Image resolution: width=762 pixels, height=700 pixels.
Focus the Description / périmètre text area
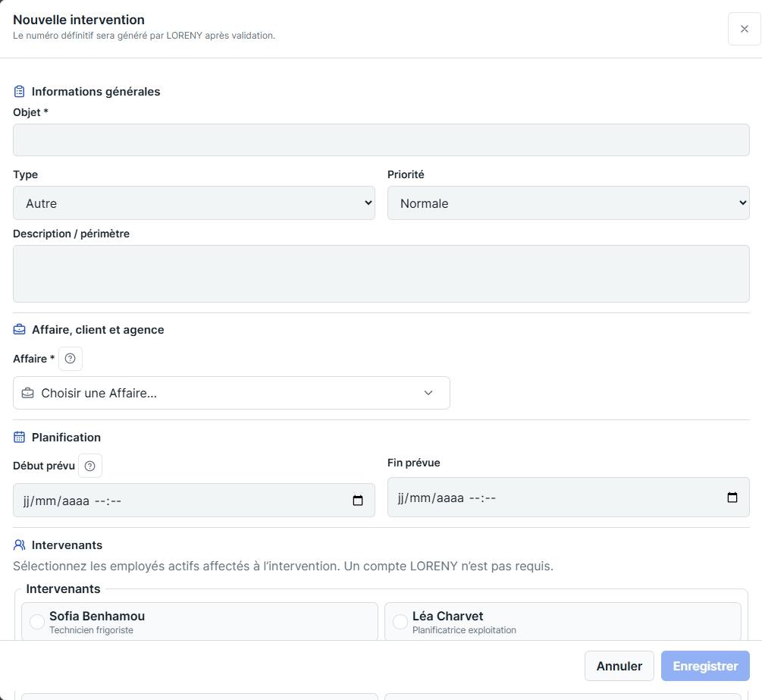(381, 274)
